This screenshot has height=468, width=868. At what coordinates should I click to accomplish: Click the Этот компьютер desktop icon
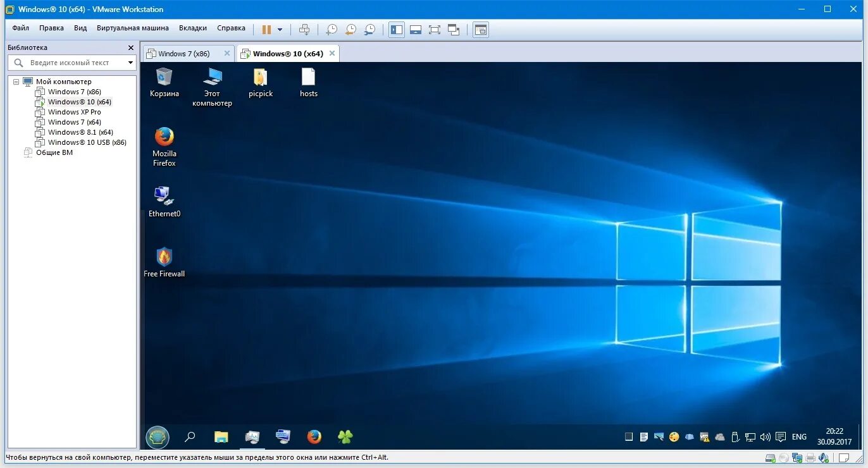[212, 87]
